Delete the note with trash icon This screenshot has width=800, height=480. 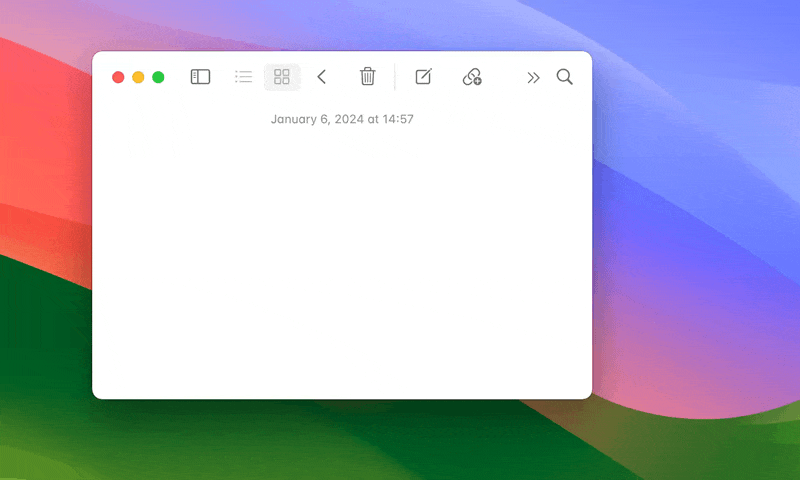(x=367, y=77)
